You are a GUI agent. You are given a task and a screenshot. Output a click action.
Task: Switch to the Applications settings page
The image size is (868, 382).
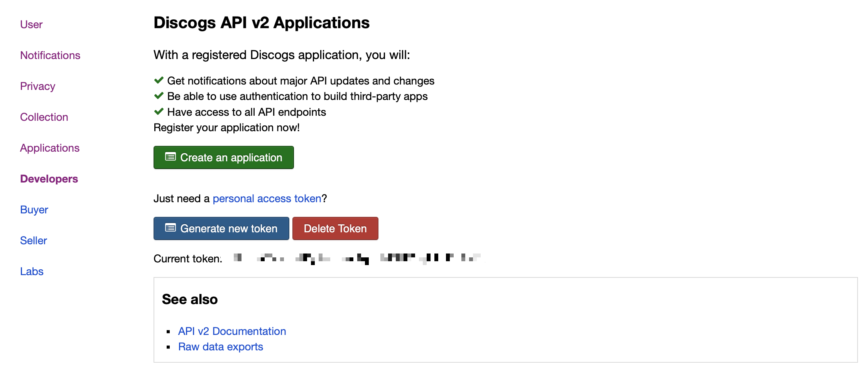pyautogui.click(x=50, y=148)
